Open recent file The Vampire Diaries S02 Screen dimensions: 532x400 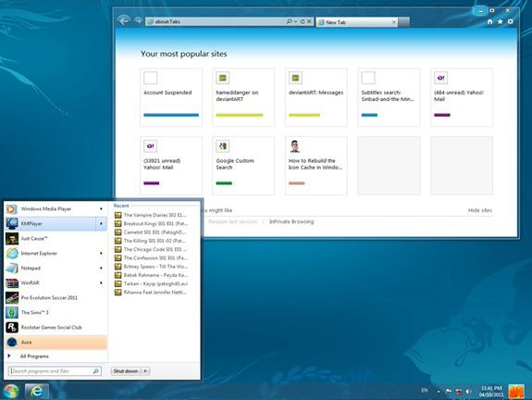tap(151, 215)
